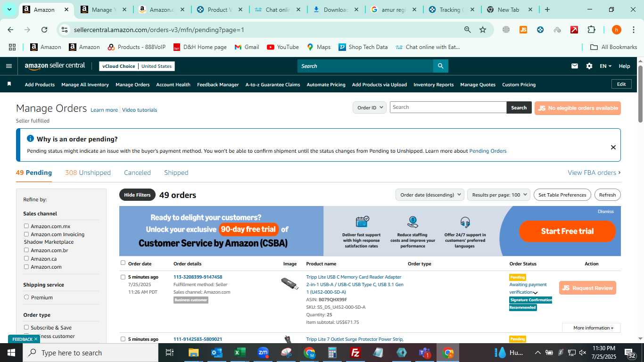This screenshot has height=362, width=644.
Task: Open the Chrome Extensions puzzle icon
Action: 591,30
